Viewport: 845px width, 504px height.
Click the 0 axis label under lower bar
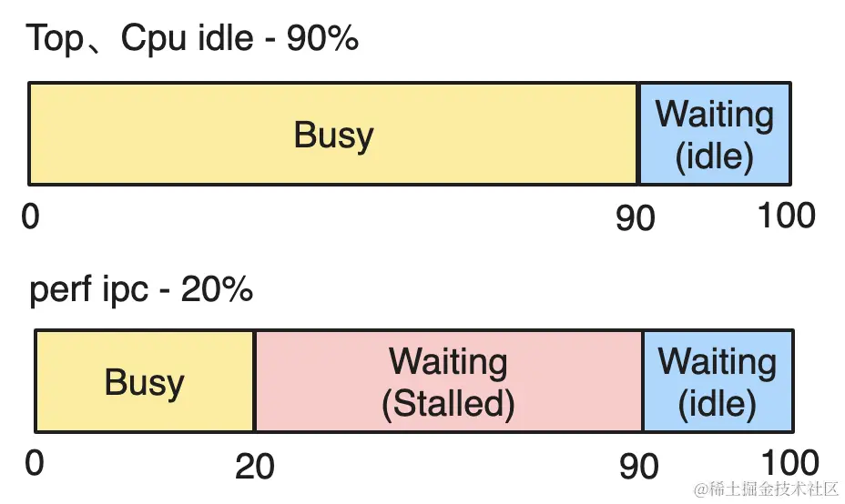click(34, 463)
